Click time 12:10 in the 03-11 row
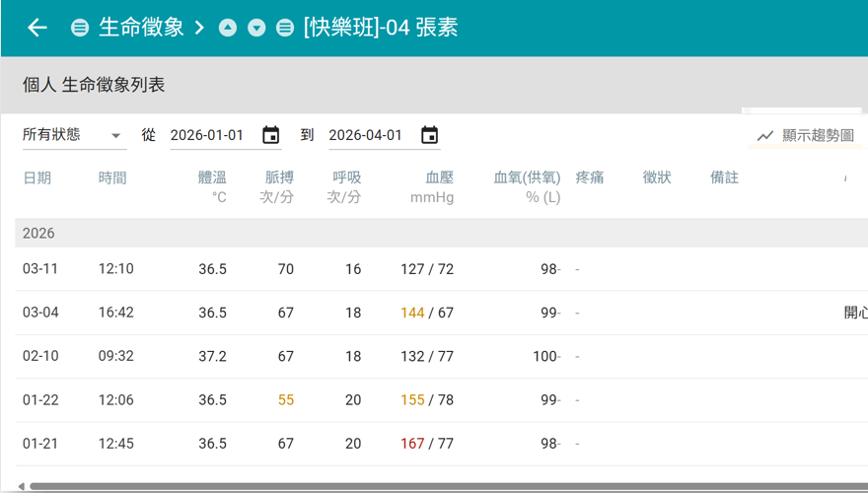The image size is (868, 493). [x=115, y=268]
